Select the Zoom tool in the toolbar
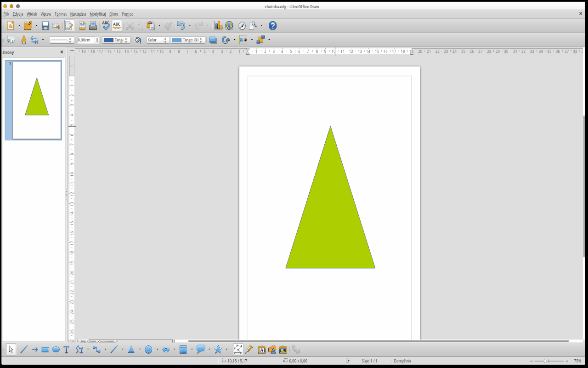588x368 pixels. pos(253,26)
